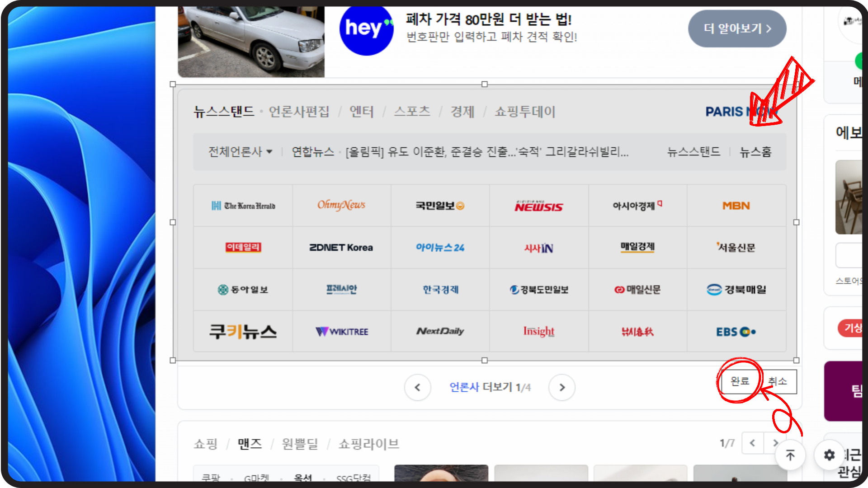The width and height of the screenshot is (868, 488).
Task: Go to previous press page arrow
Action: (x=417, y=387)
